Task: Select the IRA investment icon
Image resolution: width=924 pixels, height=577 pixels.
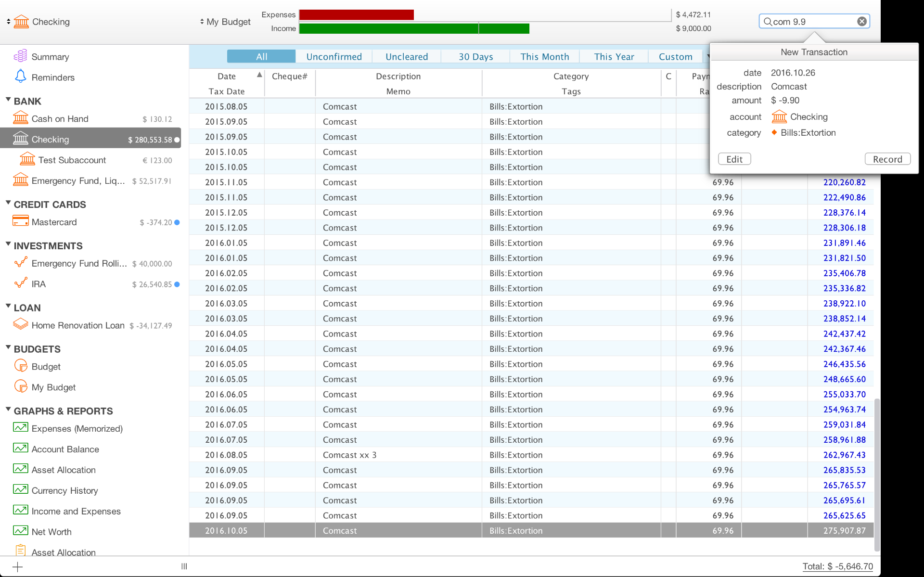Action: click(x=20, y=283)
